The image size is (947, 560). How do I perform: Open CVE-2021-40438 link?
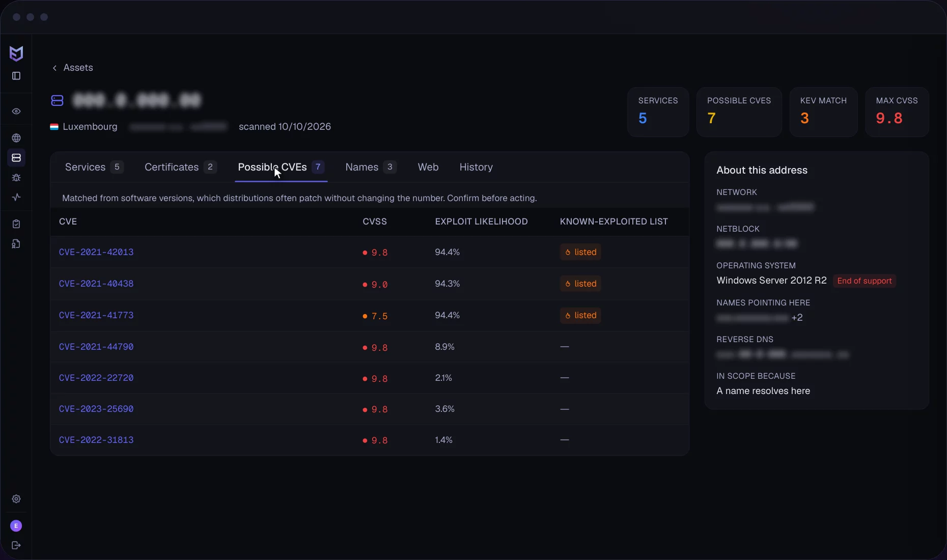96,284
